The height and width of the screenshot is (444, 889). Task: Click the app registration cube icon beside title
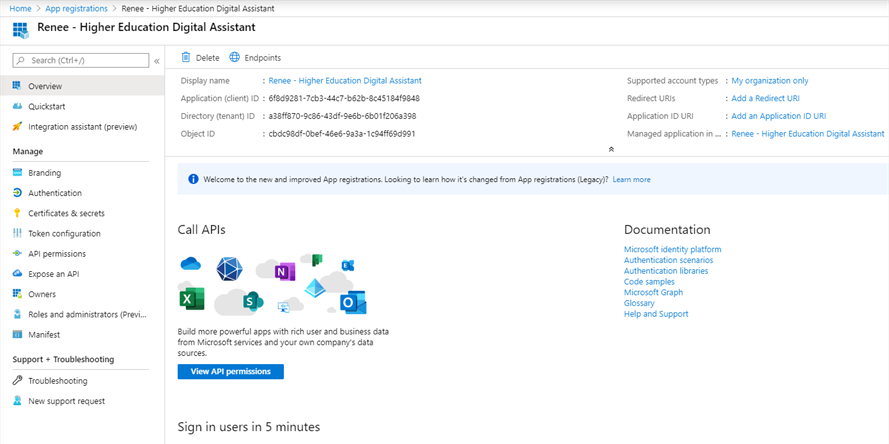pos(20,31)
